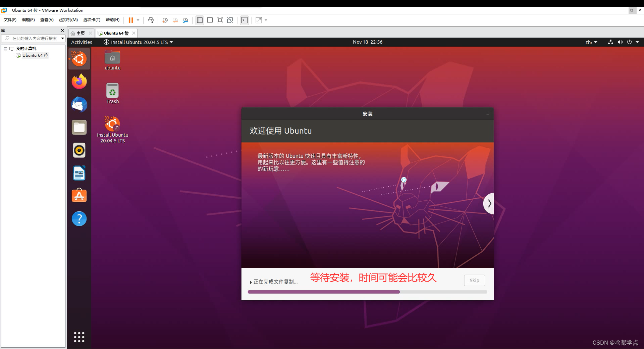This screenshot has height=349, width=644.
Task: Switch to the 主页 tab
Action: (78, 33)
